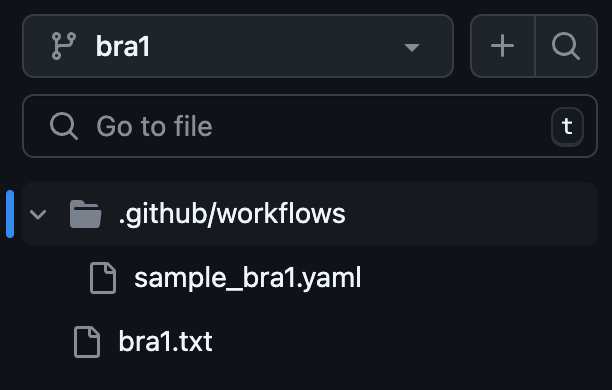Click the 't' keyboard shortcut badge
The height and width of the screenshot is (390, 612).
pos(567,126)
